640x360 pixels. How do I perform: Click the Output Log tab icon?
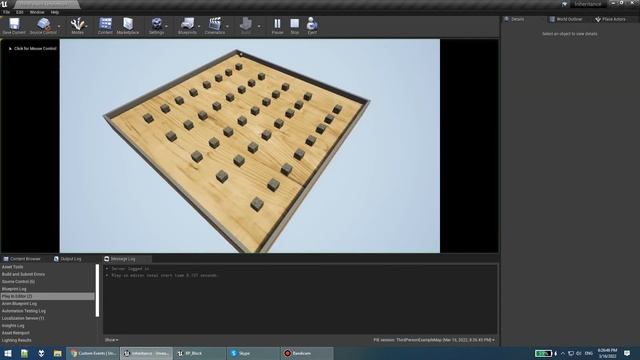(56, 259)
